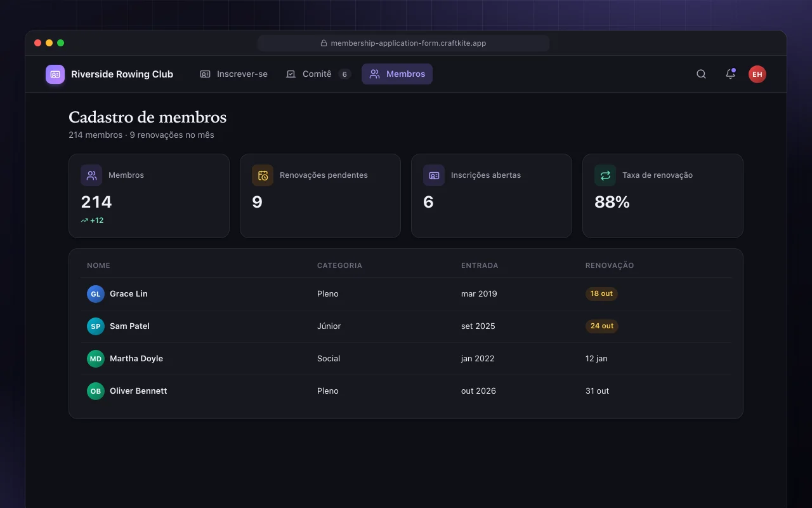Click the Júnior category cell

[329, 326]
